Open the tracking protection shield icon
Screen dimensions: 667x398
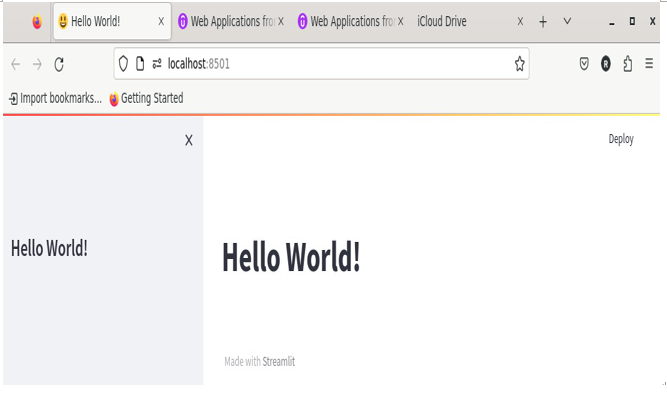coord(123,64)
